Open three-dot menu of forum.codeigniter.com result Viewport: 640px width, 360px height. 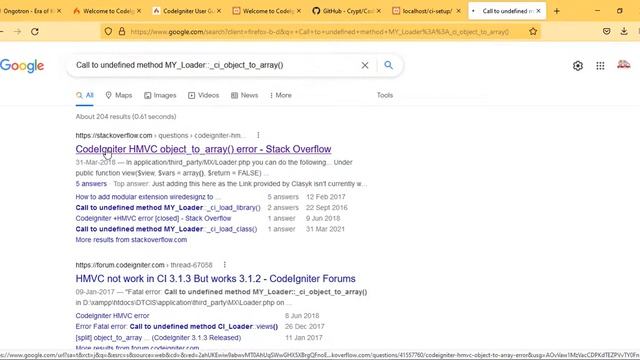pyautogui.click(x=224, y=264)
